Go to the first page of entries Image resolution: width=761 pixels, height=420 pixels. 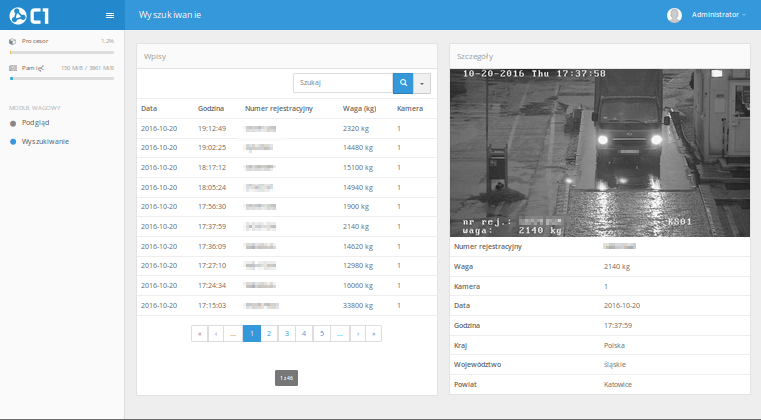200,333
